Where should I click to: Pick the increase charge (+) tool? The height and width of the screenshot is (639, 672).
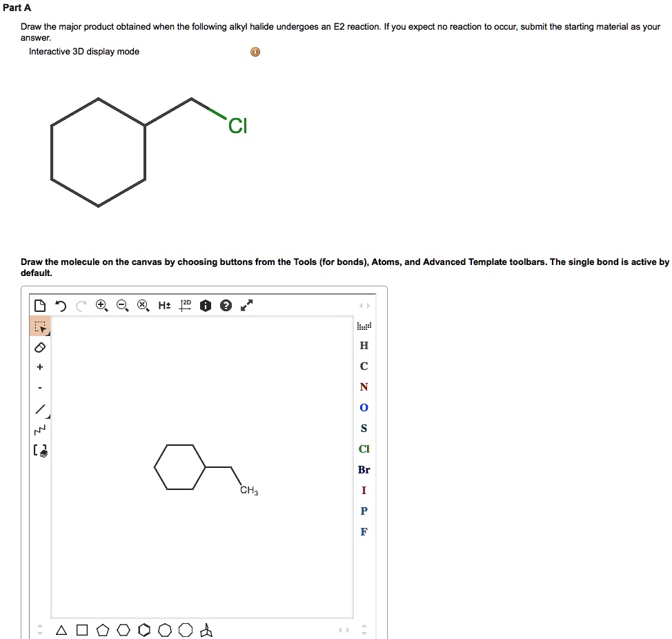tap(39, 366)
